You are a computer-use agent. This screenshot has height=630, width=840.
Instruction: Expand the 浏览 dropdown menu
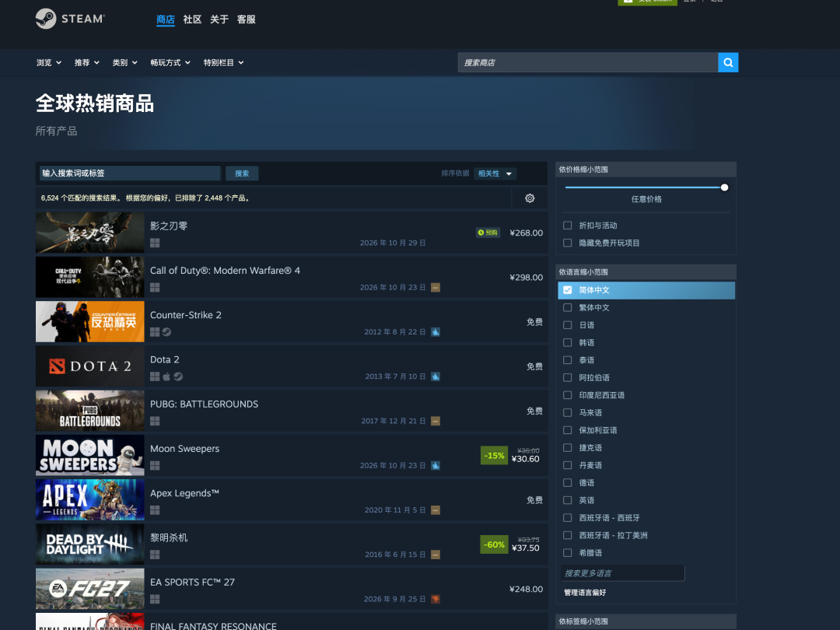[49, 63]
